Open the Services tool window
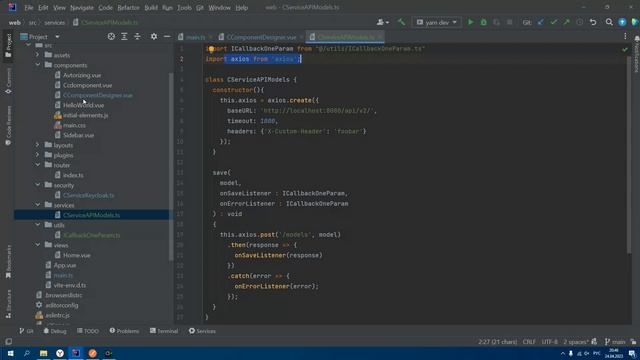The image size is (640, 360). tap(202, 331)
